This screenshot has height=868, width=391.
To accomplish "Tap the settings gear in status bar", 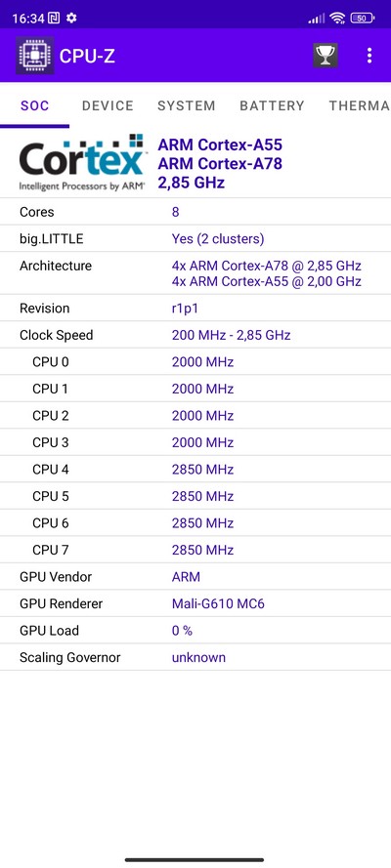I will coord(71,19).
